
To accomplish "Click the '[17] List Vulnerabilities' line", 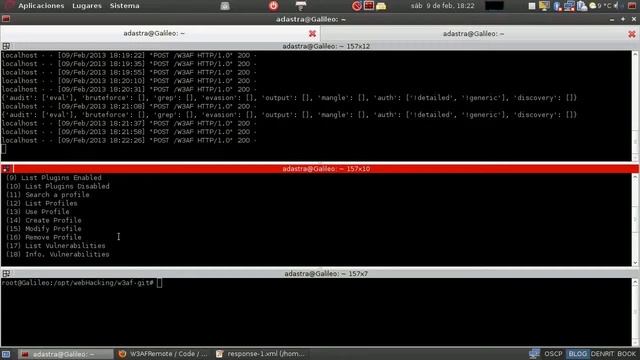I will coord(56,246).
